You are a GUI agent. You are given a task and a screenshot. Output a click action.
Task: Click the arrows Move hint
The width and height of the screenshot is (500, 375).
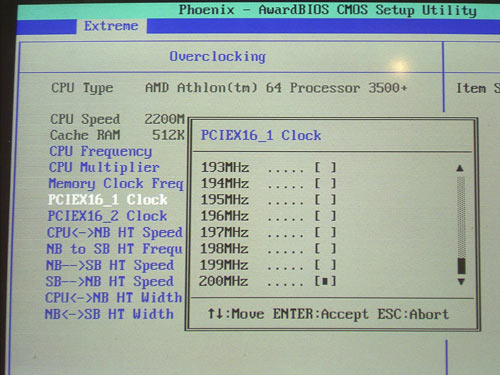pos(236,314)
